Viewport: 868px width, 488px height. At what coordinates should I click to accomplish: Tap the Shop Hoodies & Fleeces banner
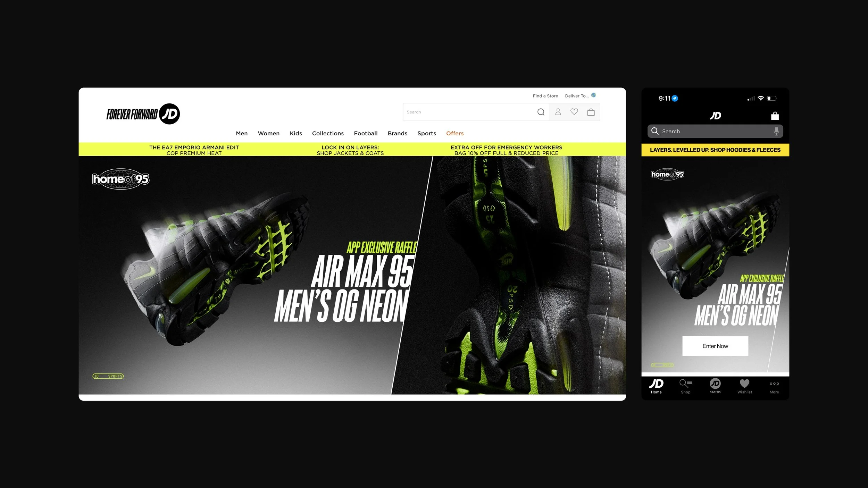click(x=715, y=150)
